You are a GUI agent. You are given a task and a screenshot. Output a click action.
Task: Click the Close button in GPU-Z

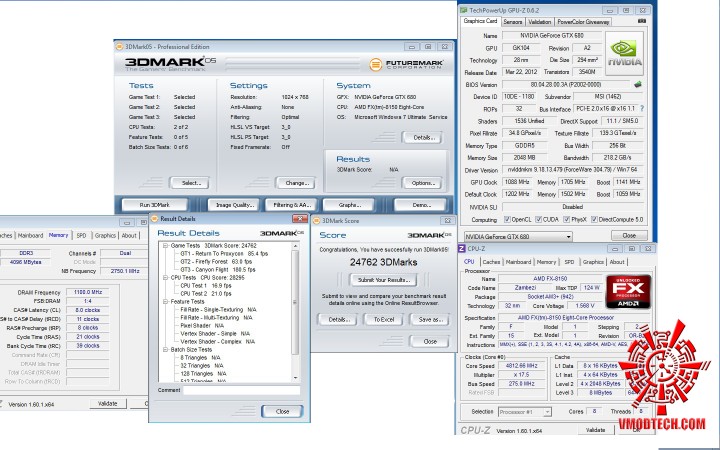pos(629,236)
